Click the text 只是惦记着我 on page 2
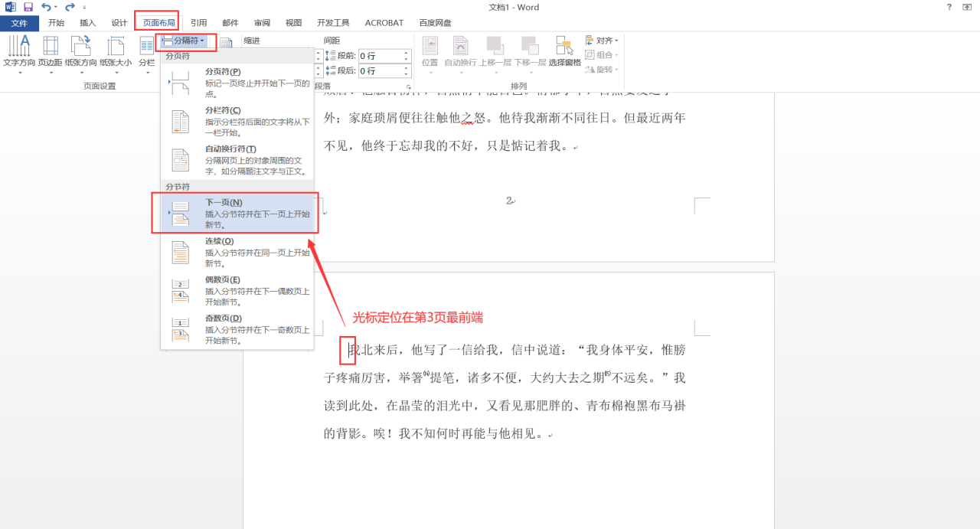Viewport: 980px width, 529px height. [x=524, y=145]
